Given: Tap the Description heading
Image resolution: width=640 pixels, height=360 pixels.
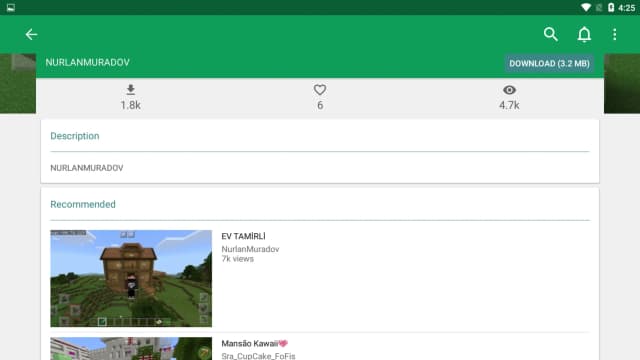Looking at the screenshot, I should [75, 136].
